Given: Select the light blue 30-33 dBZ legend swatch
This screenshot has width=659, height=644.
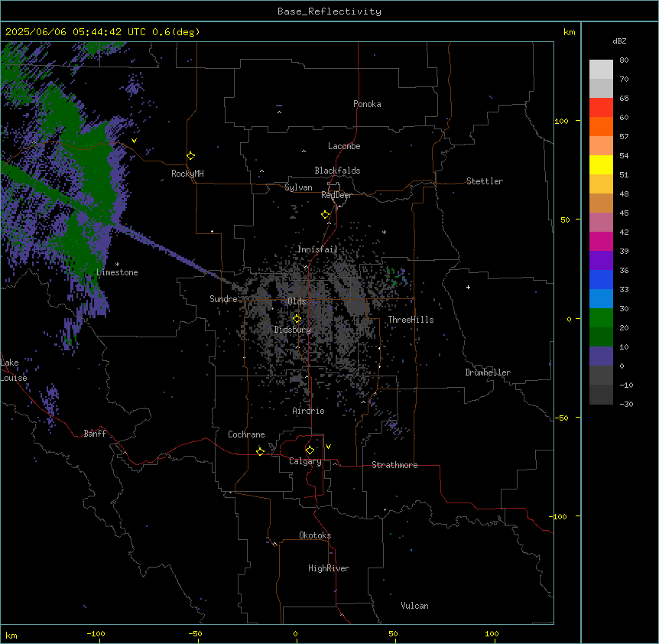Looking at the screenshot, I should [x=601, y=299].
